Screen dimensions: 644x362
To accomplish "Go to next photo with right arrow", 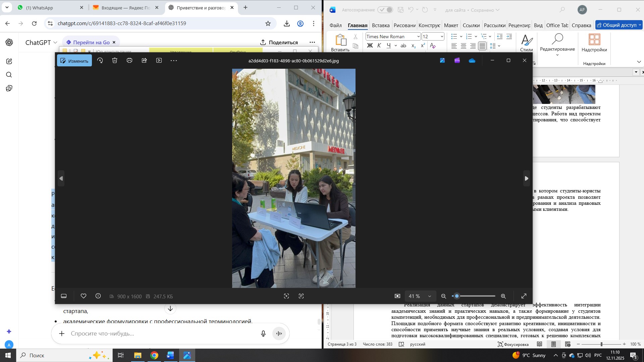I will pyautogui.click(x=526, y=179).
